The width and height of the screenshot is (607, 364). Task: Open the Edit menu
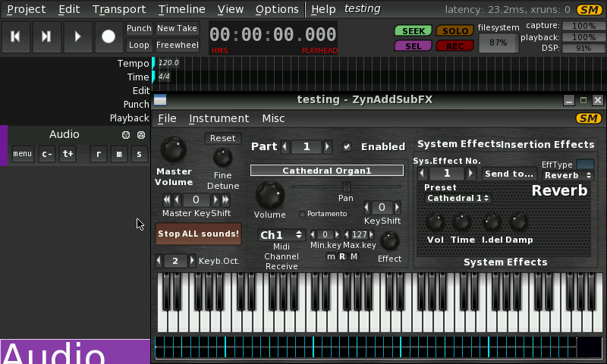pyautogui.click(x=69, y=9)
